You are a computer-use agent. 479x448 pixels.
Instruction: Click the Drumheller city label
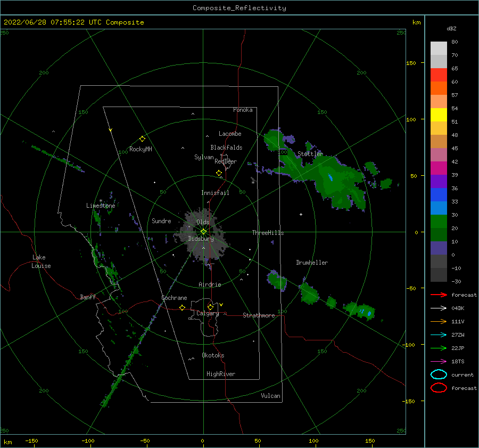point(312,263)
